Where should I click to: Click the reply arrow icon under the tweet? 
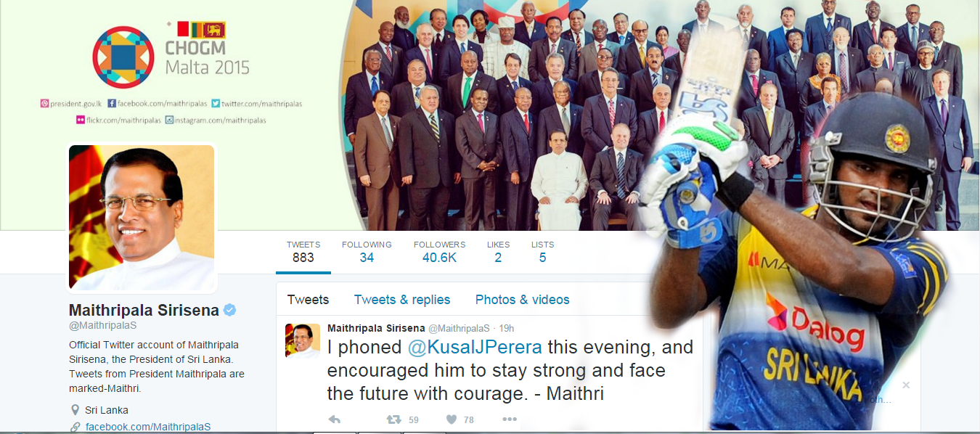click(335, 419)
